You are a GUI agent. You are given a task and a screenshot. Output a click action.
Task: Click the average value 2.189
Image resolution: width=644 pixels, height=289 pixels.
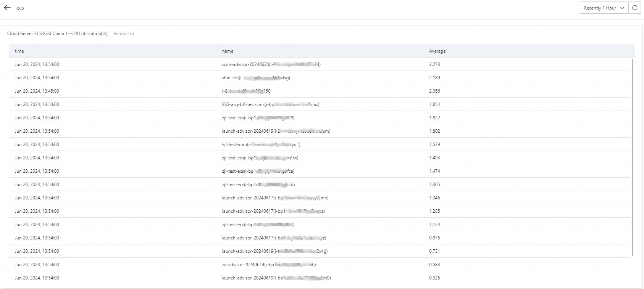434,78
